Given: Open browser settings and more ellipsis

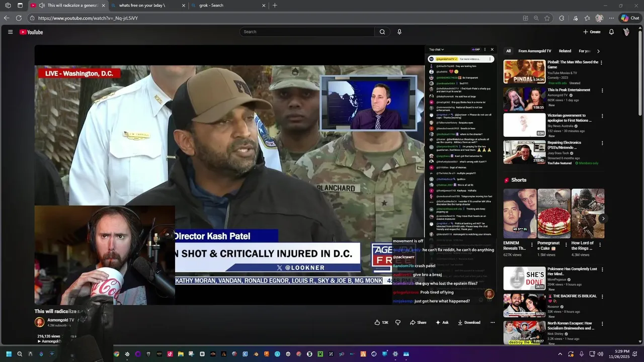Looking at the screenshot, I should [x=611, y=18].
